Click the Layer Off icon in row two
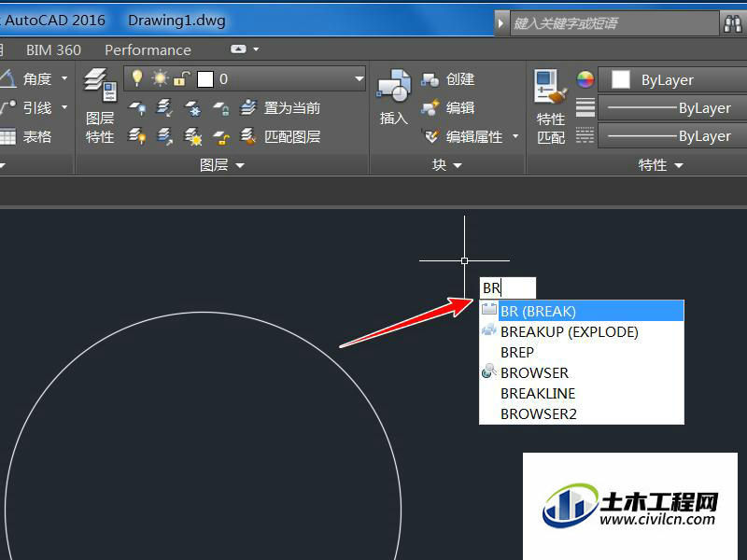The image size is (747, 560). (137, 108)
